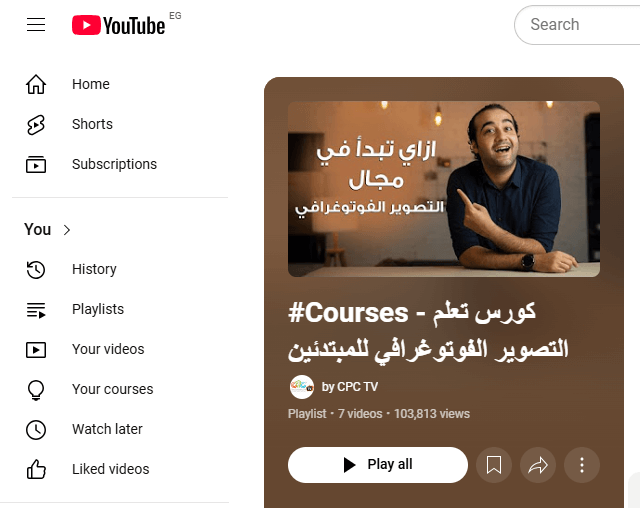The height and width of the screenshot is (508, 640).
Task: Click the Home icon in sidebar
Action: 36,84
